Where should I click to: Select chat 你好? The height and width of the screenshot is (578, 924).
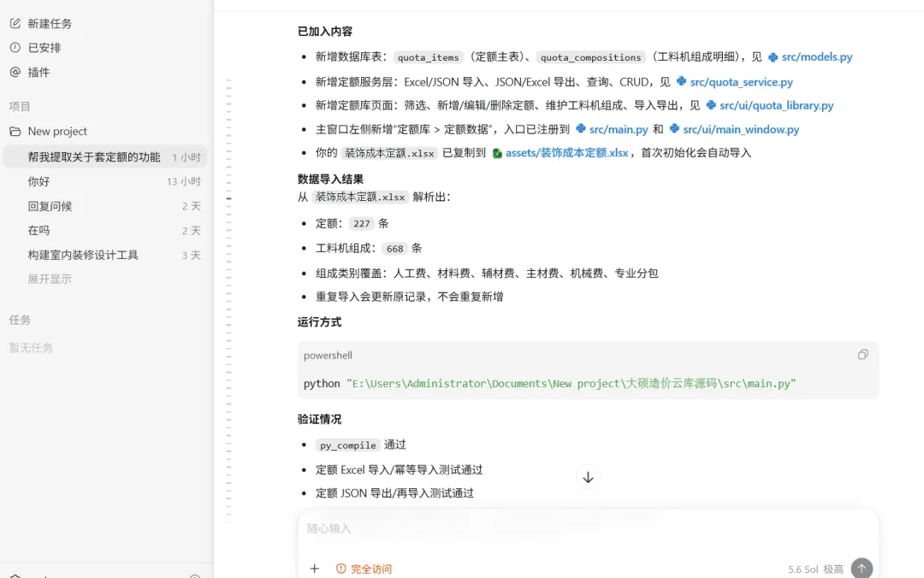click(x=106, y=181)
